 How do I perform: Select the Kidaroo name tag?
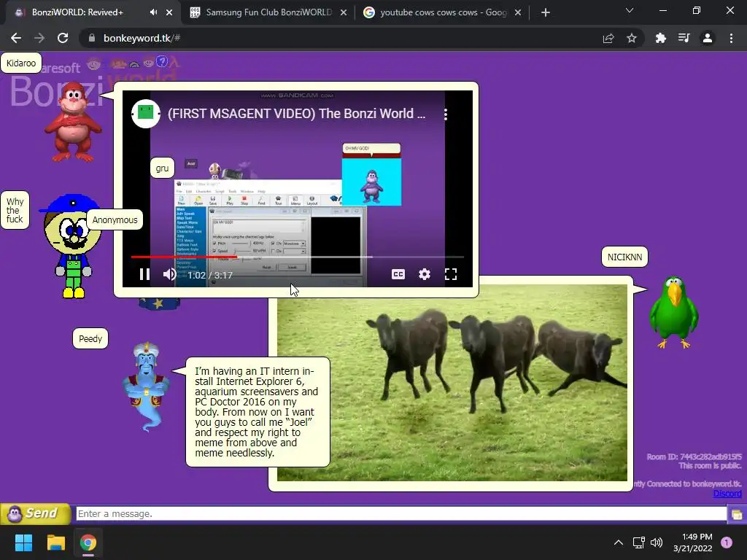coord(21,63)
